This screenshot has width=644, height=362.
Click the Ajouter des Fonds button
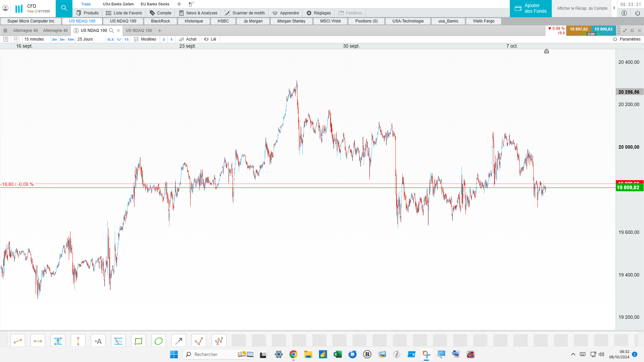pos(531,8)
